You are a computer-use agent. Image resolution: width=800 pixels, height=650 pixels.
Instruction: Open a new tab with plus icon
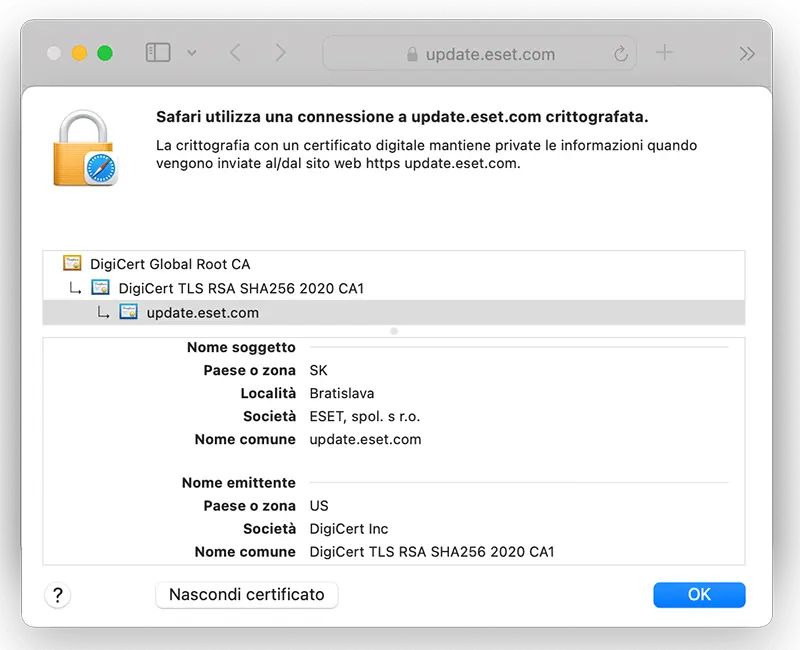click(x=664, y=53)
